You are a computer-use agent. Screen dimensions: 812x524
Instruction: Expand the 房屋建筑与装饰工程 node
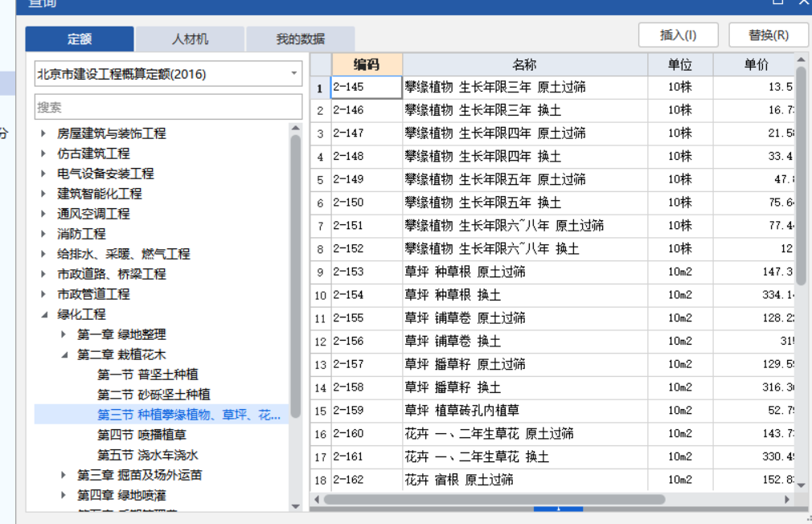pyautogui.click(x=43, y=133)
